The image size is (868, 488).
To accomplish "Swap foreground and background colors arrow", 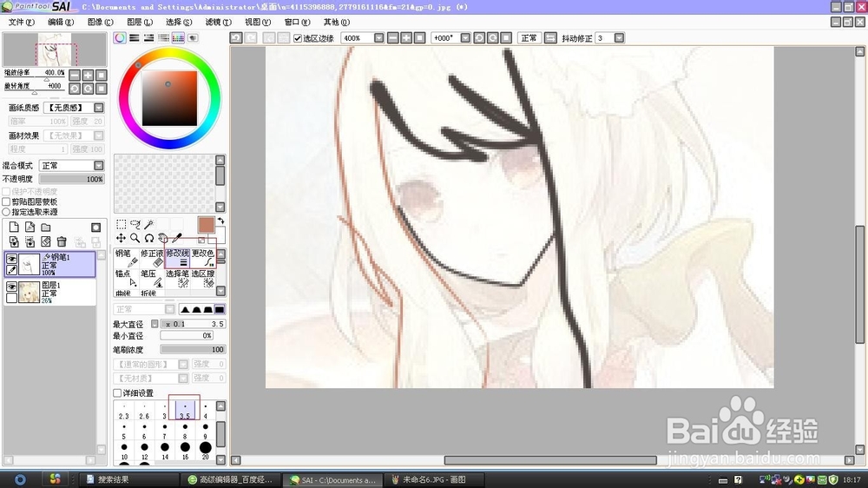I will point(220,221).
